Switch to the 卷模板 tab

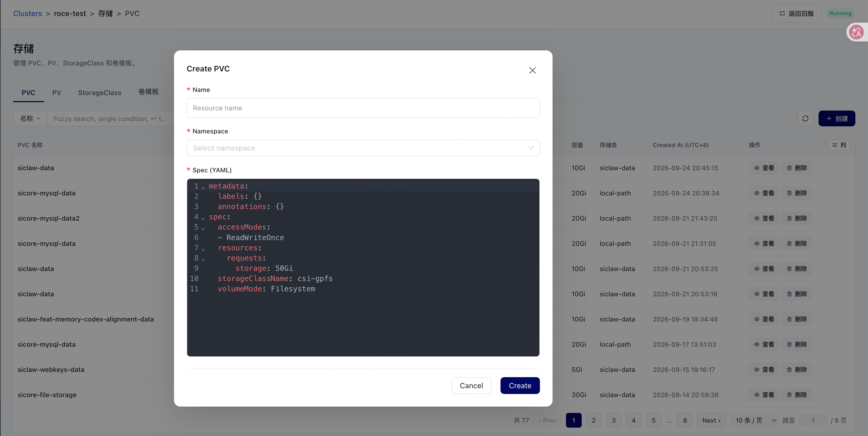[148, 92]
